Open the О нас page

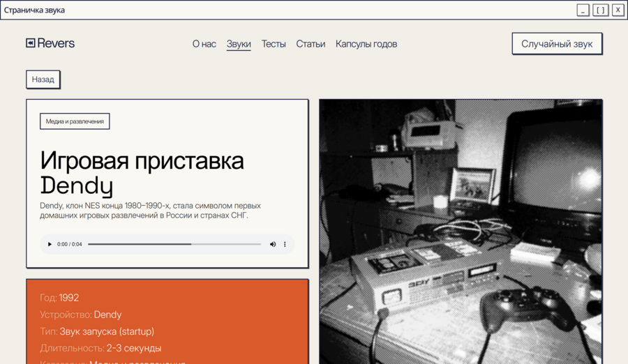coord(204,44)
